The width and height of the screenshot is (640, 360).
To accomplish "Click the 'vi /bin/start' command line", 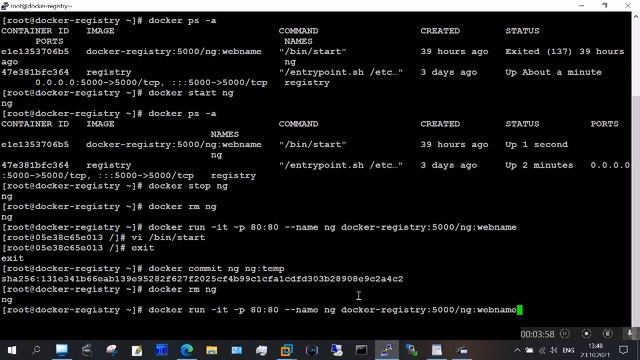I will pyautogui.click(x=168, y=238).
